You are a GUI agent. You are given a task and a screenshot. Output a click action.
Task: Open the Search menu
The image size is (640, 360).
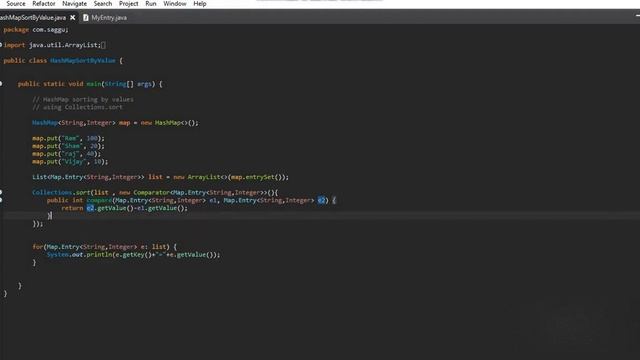click(103, 4)
